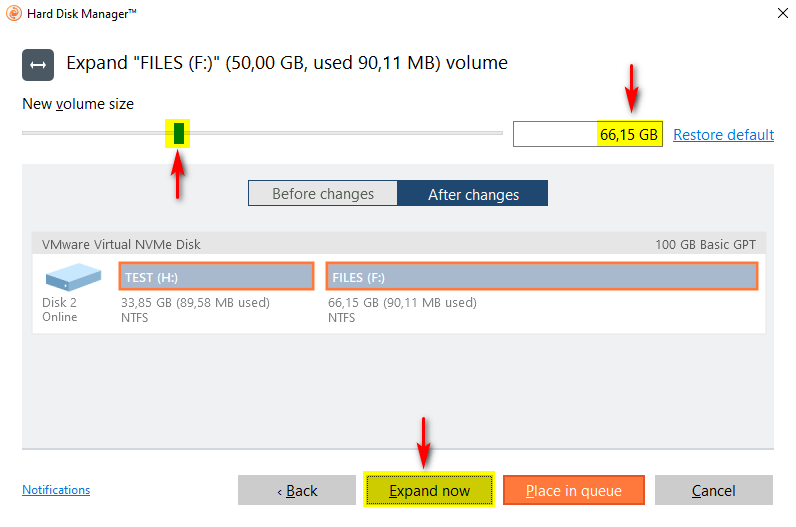Click the green volume size slider handle
796x527 pixels.
pyautogui.click(x=179, y=133)
